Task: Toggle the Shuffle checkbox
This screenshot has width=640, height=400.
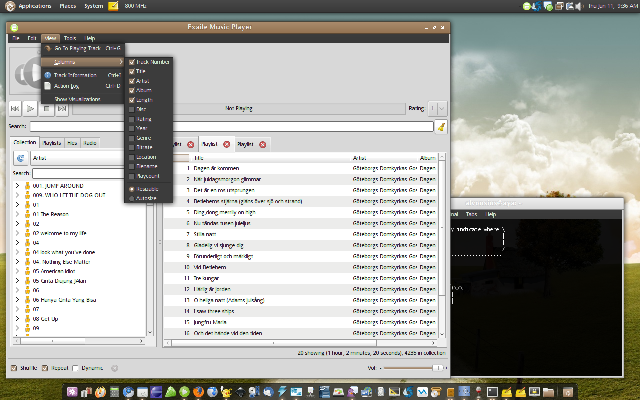Action: (13, 368)
